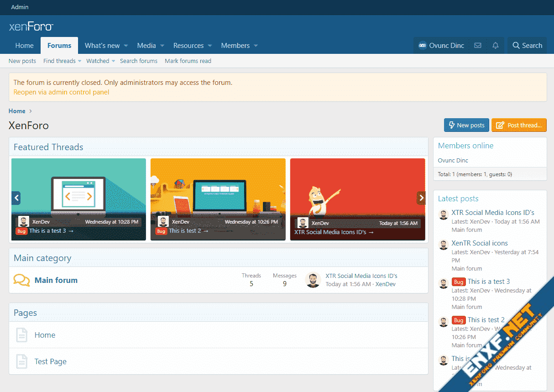Select the Forums tab

[x=59, y=46]
